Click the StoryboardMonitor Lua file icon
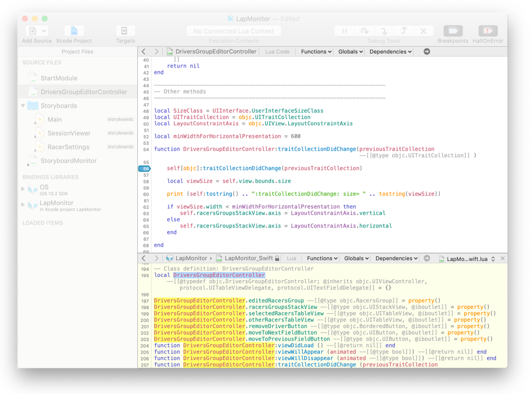Image resolution: width=532 pixels, height=394 pixels. (33, 161)
